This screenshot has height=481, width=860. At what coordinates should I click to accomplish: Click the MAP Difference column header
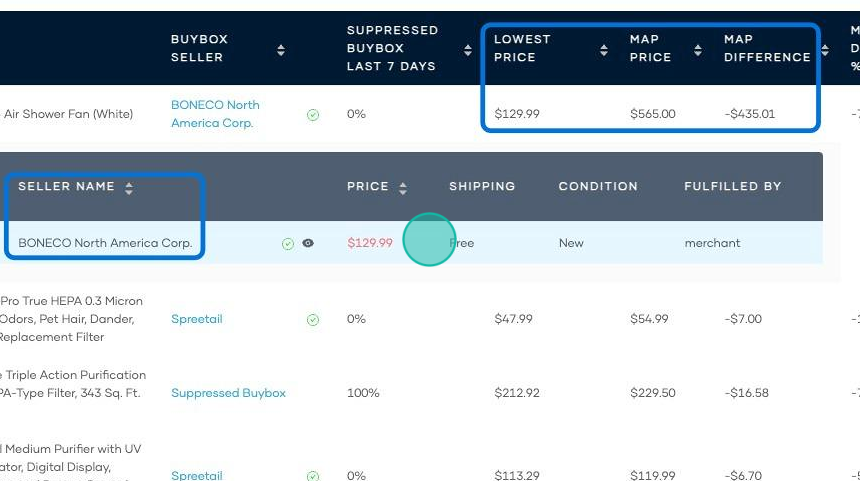[x=767, y=48]
